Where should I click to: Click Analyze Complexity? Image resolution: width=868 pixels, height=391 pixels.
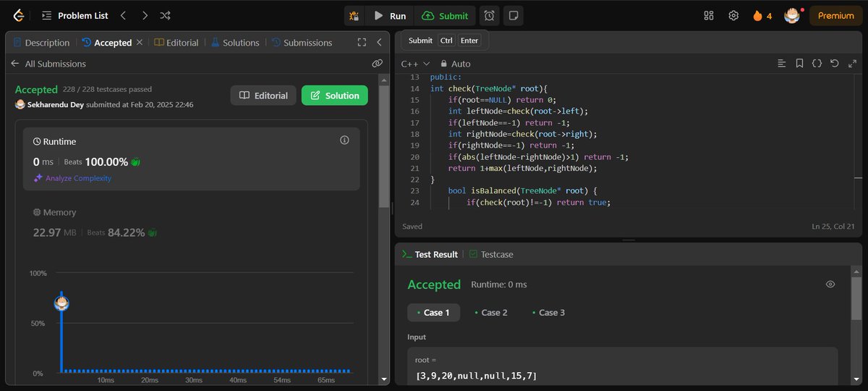click(72, 178)
